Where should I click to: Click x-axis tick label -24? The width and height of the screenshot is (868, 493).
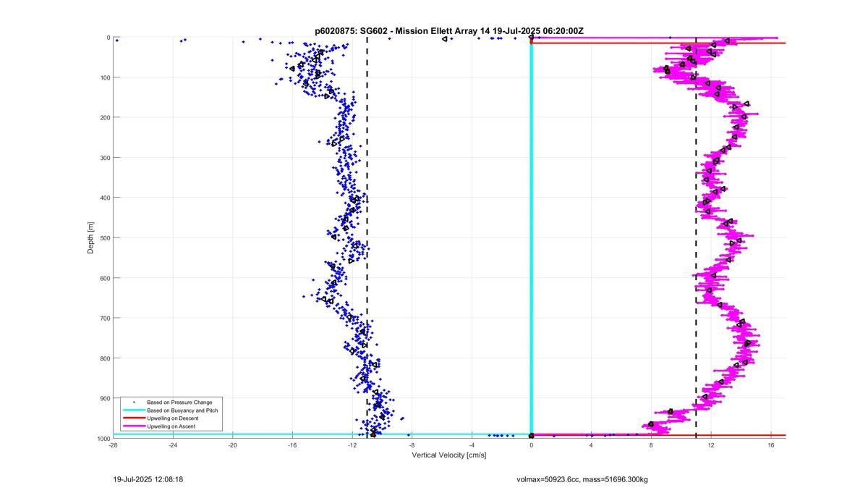click(173, 445)
